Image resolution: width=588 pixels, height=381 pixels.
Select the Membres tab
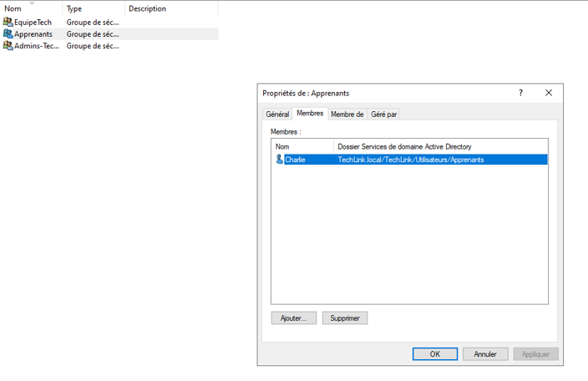(x=310, y=114)
